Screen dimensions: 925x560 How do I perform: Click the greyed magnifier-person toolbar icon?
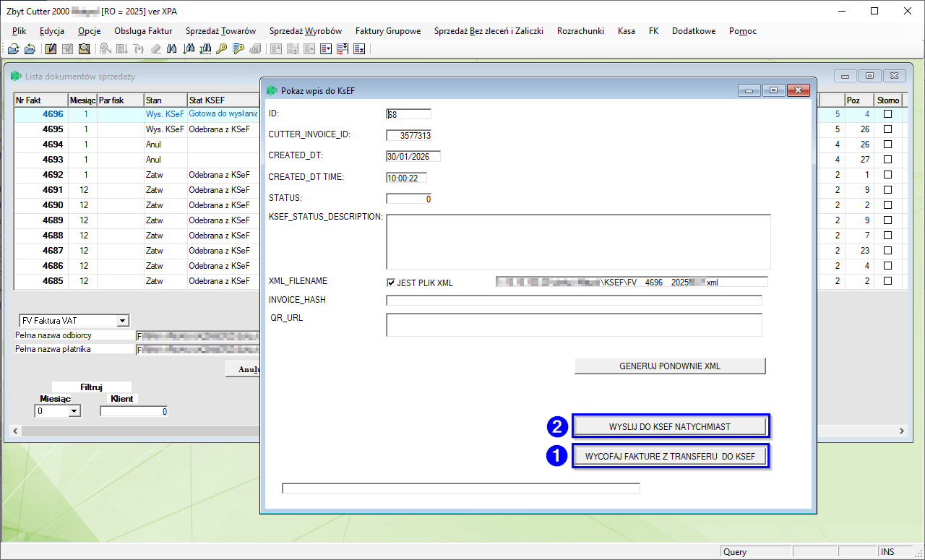[106, 49]
